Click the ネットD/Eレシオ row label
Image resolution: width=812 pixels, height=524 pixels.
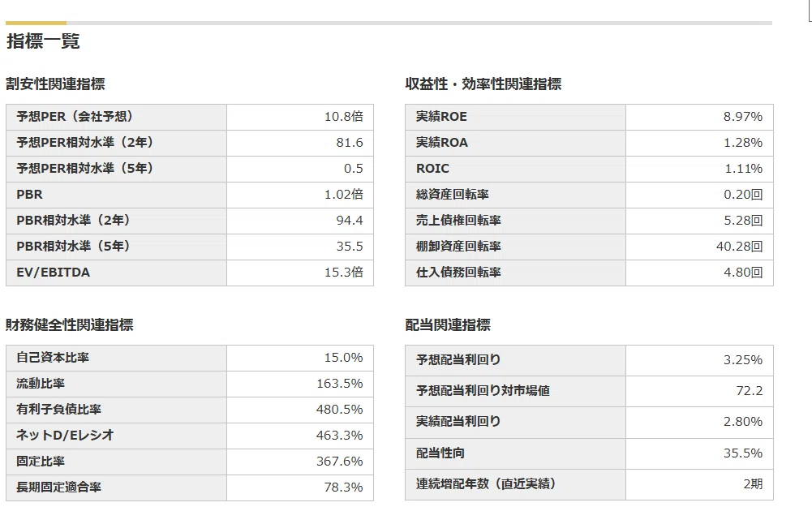(x=65, y=435)
